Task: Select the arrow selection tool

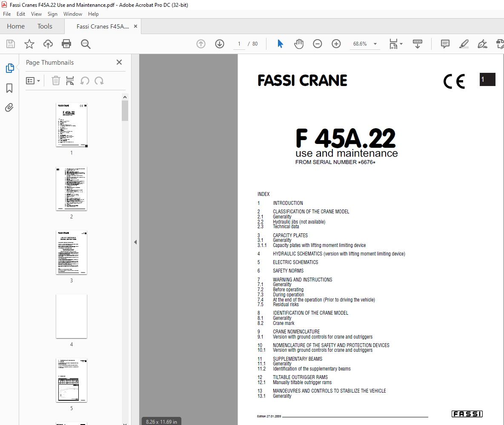Action: pos(280,44)
